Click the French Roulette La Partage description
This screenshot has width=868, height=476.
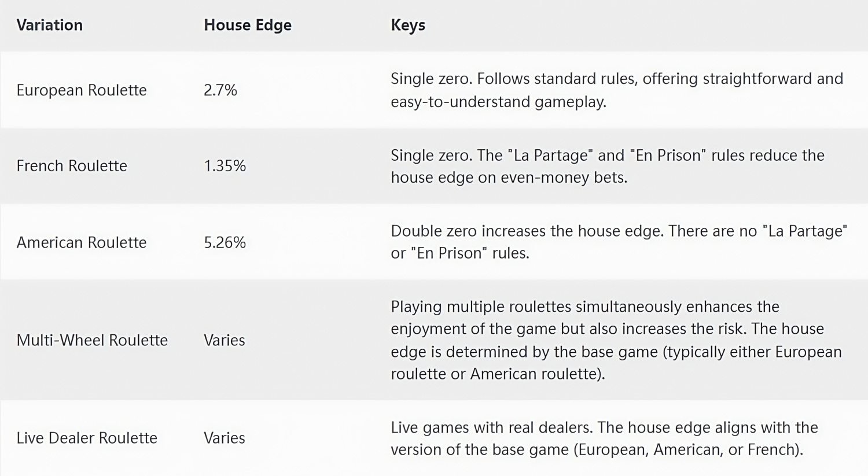pyautogui.click(x=608, y=166)
